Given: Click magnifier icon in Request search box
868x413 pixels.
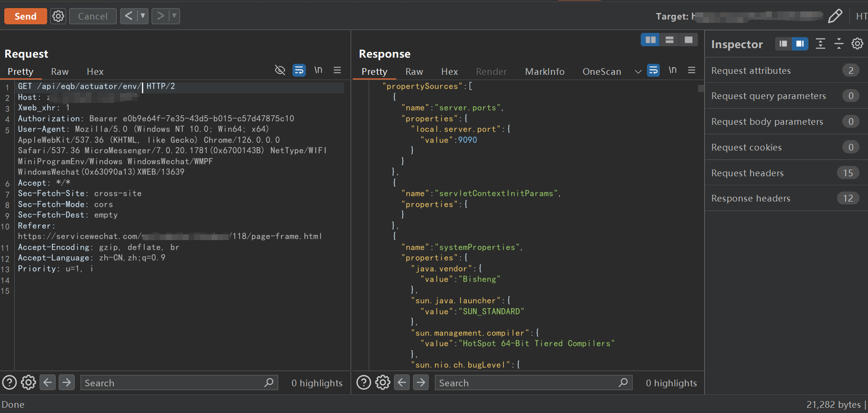Looking at the screenshot, I should [269, 383].
